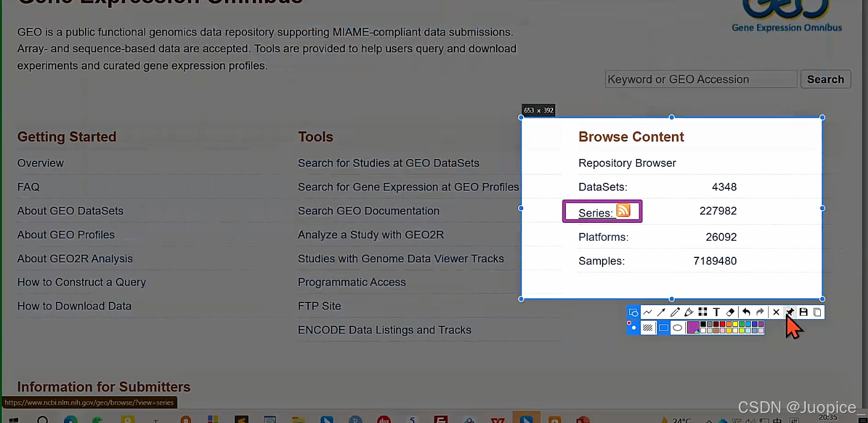Undo the last annotation

click(x=746, y=312)
